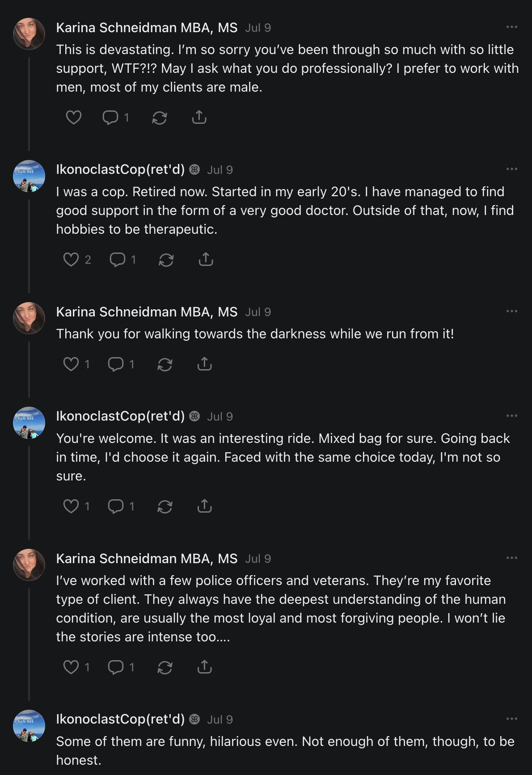Image resolution: width=532 pixels, height=775 pixels.
Task: Open more options on 'I was a cop' comment
Action: point(511,169)
